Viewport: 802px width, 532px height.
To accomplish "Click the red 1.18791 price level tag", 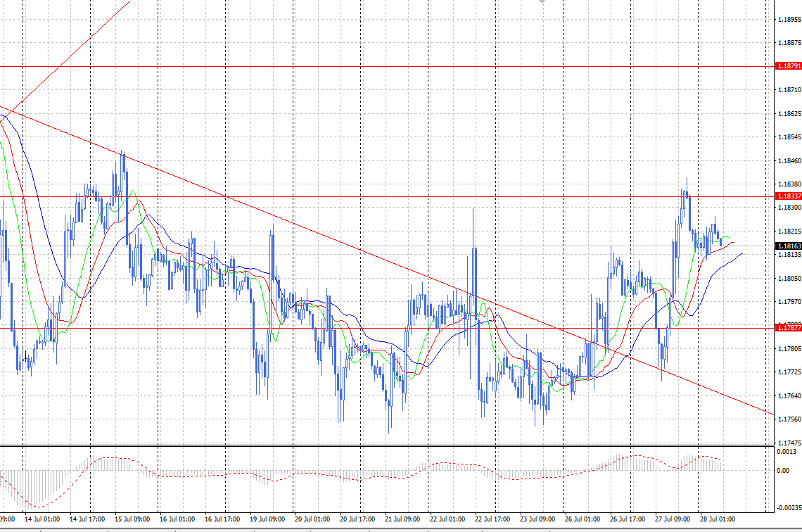I will point(789,66).
